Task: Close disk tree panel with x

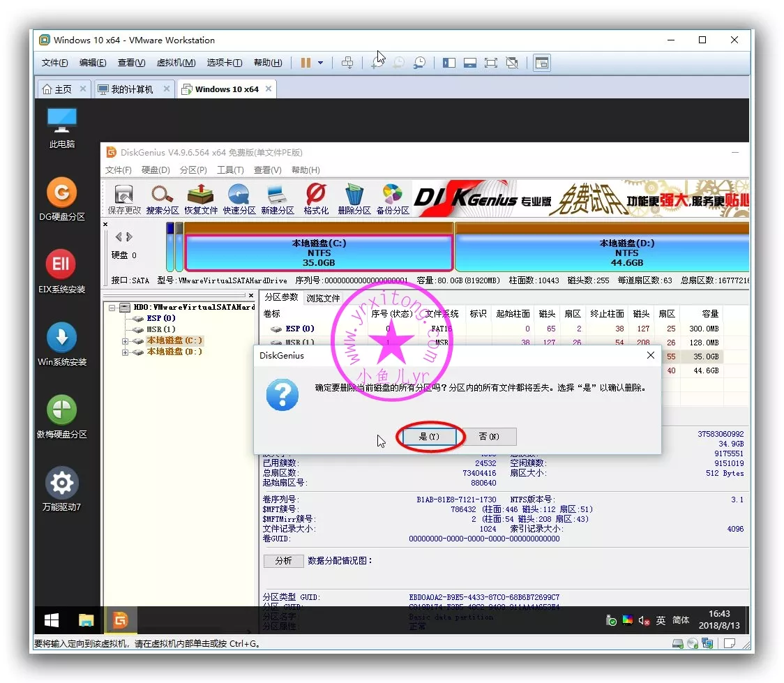Action: [251, 296]
